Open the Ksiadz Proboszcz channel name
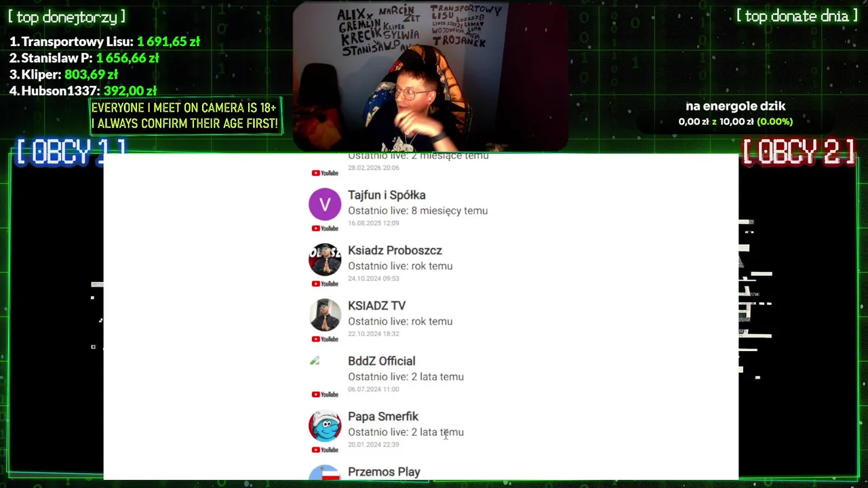868x488 pixels. pos(395,251)
